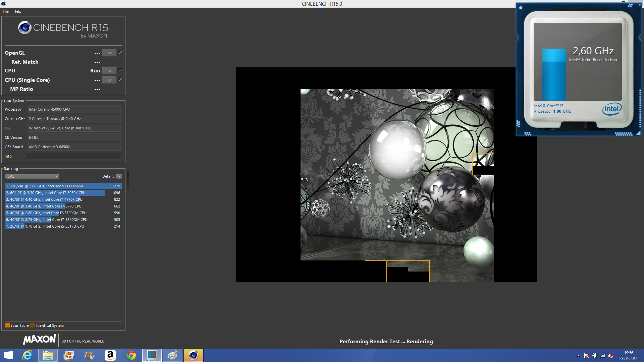Image resolution: width=644 pixels, height=362 pixels.
Task: Select ranking row Intel Core i5-3317U
Action: click(x=63, y=226)
